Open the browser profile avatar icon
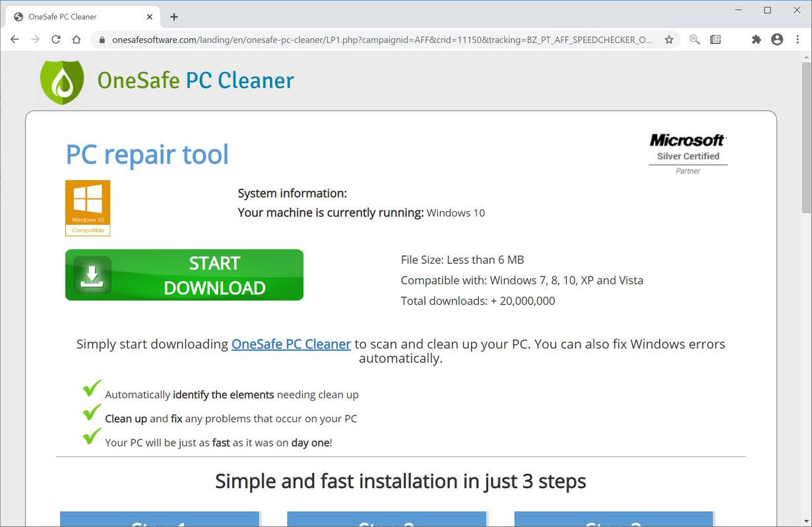The height and width of the screenshot is (527, 812). 777,40
